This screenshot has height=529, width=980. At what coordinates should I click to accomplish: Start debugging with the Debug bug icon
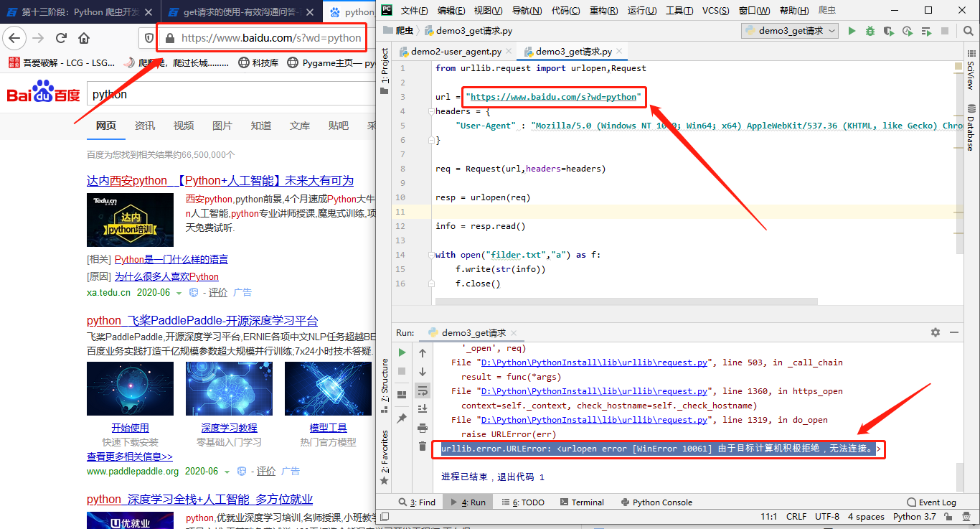[x=870, y=31]
